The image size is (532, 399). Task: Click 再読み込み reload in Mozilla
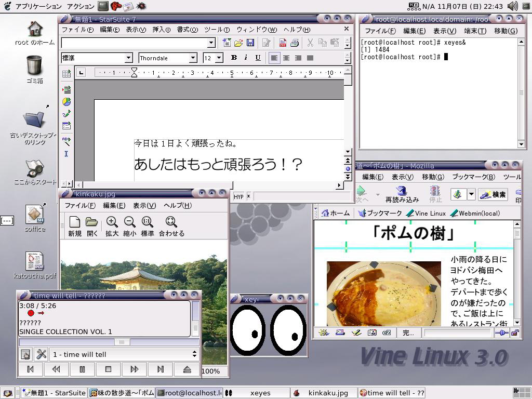pyautogui.click(x=402, y=194)
